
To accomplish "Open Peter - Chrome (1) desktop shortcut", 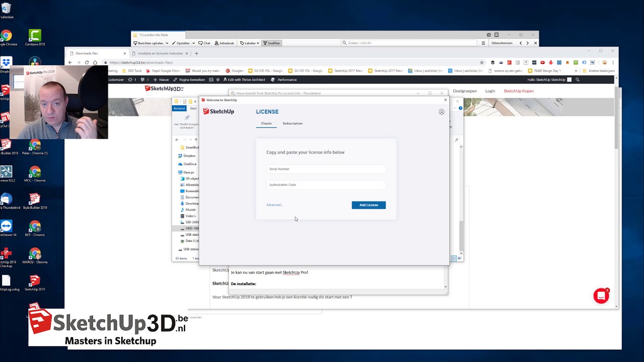I will [x=35, y=147].
